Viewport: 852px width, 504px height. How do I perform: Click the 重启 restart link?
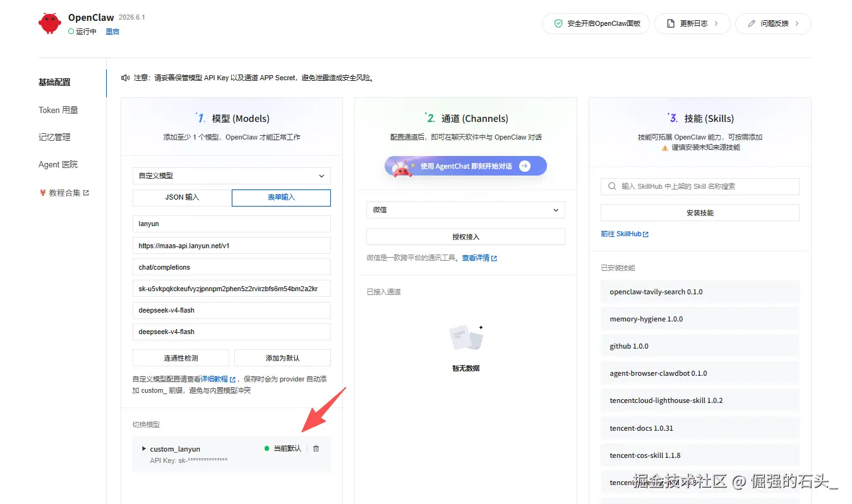click(x=112, y=32)
